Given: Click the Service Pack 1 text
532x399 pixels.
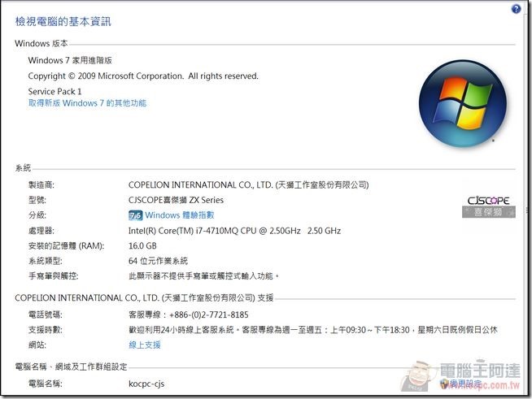Looking at the screenshot, I should [55, 92].
